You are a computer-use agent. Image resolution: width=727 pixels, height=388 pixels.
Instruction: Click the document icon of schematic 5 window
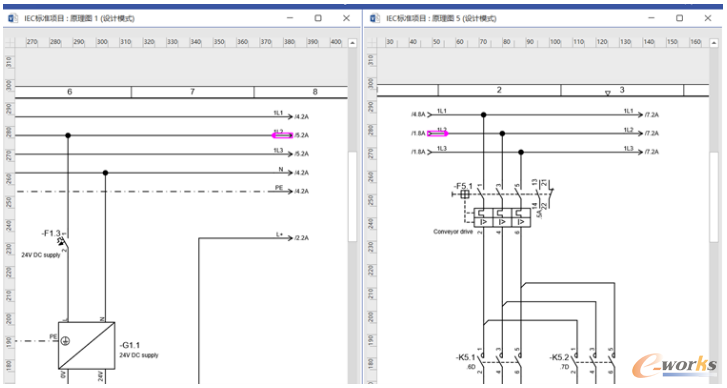[375, 18]
